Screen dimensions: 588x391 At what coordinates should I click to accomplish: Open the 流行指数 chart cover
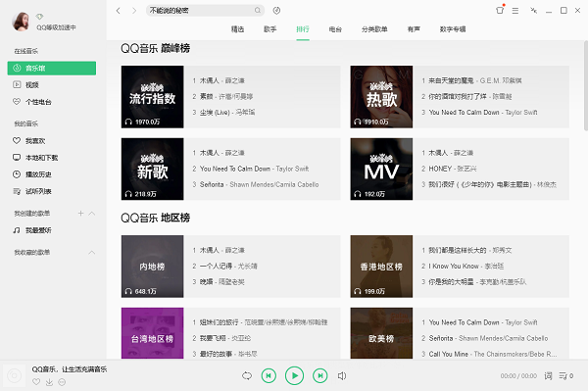click(152, 97)
